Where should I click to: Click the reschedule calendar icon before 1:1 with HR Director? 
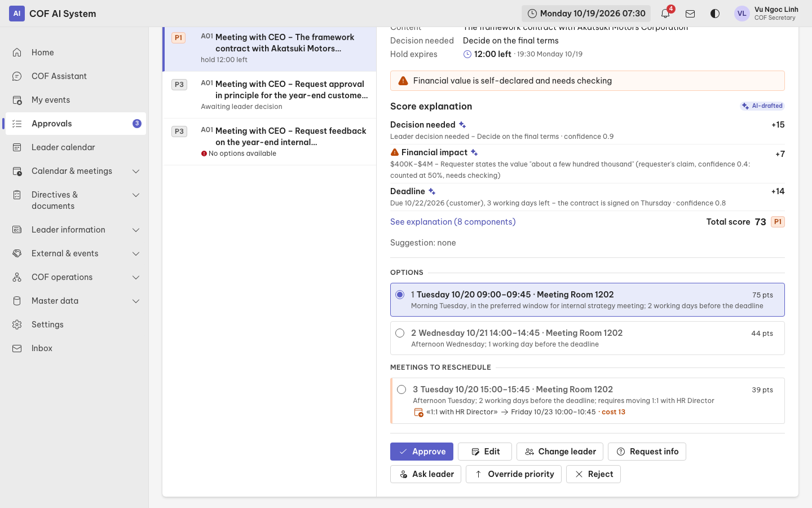pos(418,412)
